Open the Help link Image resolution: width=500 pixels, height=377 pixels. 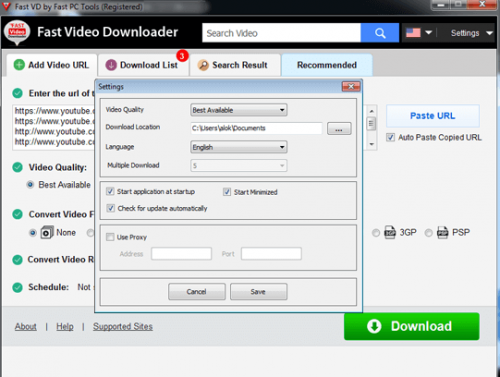pyautogui.click(x=65, y=327)
